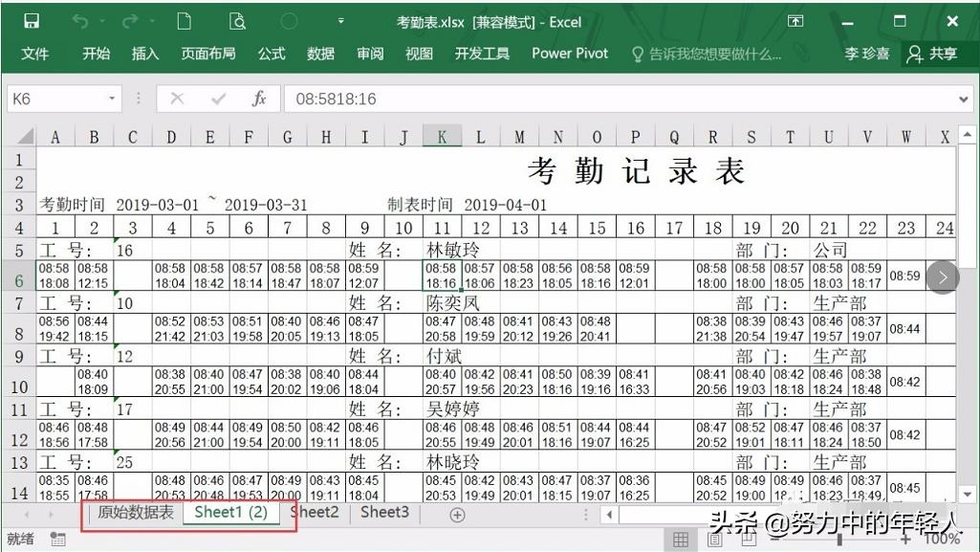
Task: Open the Power Pivot ribbon tab
Action: [569, 54]
